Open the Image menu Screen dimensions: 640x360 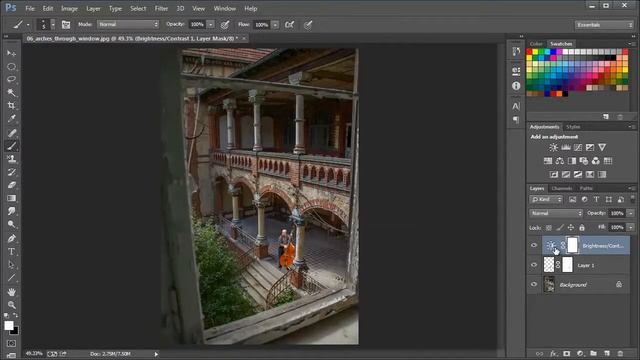tap(69, 8)
